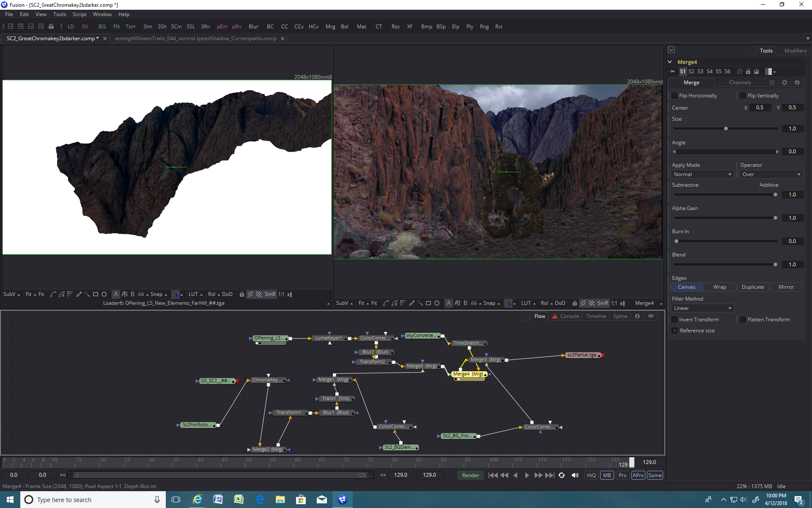Show buffer A in the left viewer

click(116, 294)
